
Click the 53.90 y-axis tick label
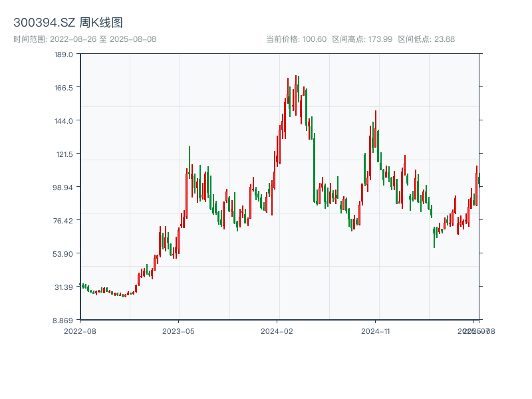(x=64, y=254)
